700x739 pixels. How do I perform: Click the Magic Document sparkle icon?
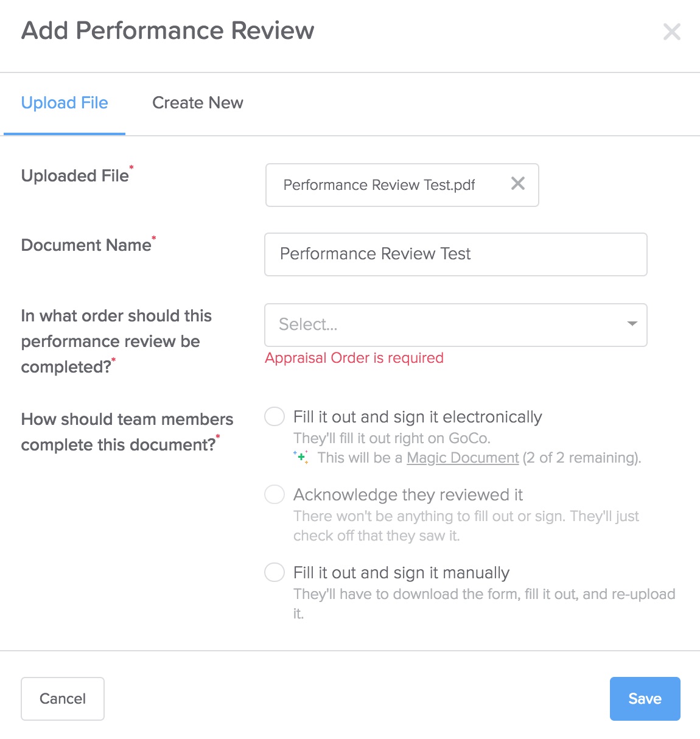pos(301,457)
